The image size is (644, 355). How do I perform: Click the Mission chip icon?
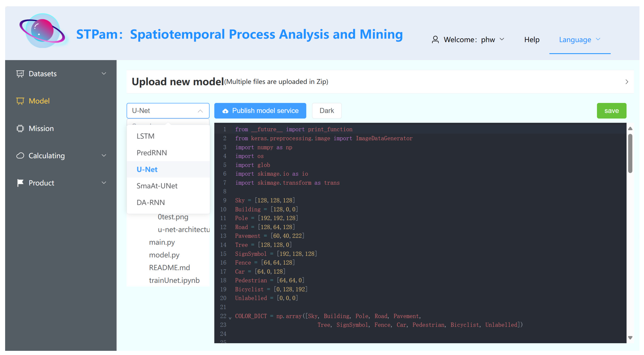coord(20,128)
